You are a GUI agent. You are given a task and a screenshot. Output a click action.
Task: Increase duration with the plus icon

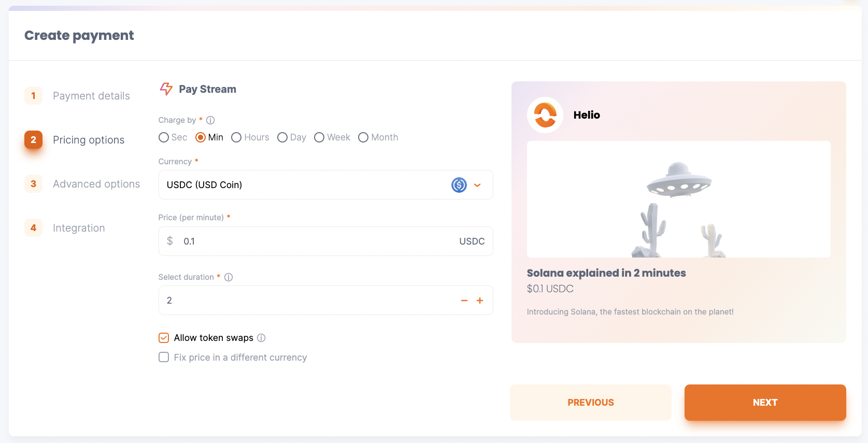click(480, 301)
